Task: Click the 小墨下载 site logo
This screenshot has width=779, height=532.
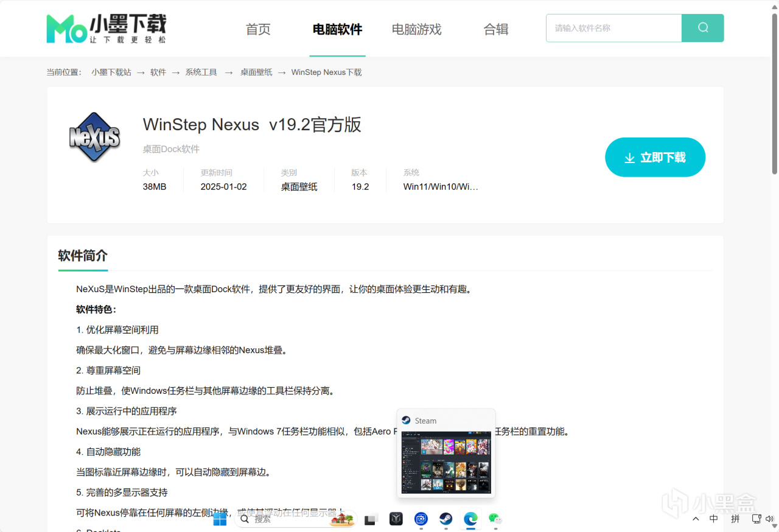Action: 107,29
